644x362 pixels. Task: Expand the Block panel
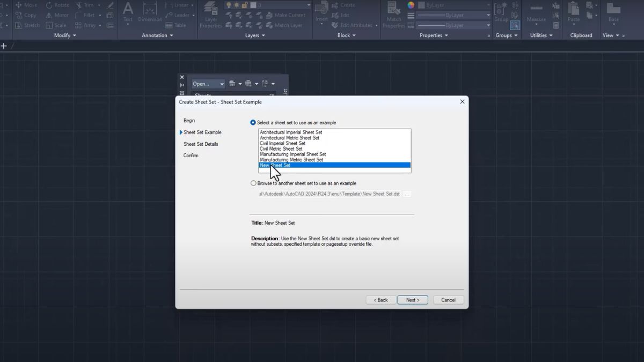(346, 35)
